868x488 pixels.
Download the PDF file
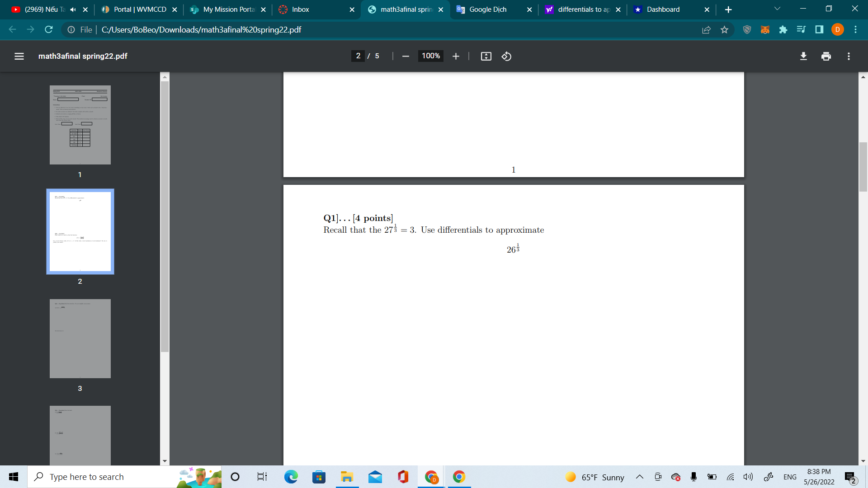click(x=803, y=56)
